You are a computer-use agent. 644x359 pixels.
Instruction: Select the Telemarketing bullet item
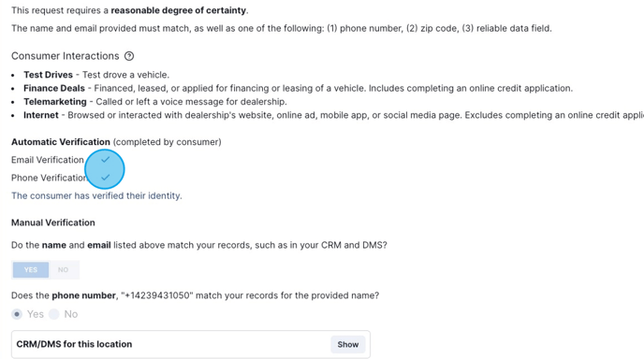155,102
